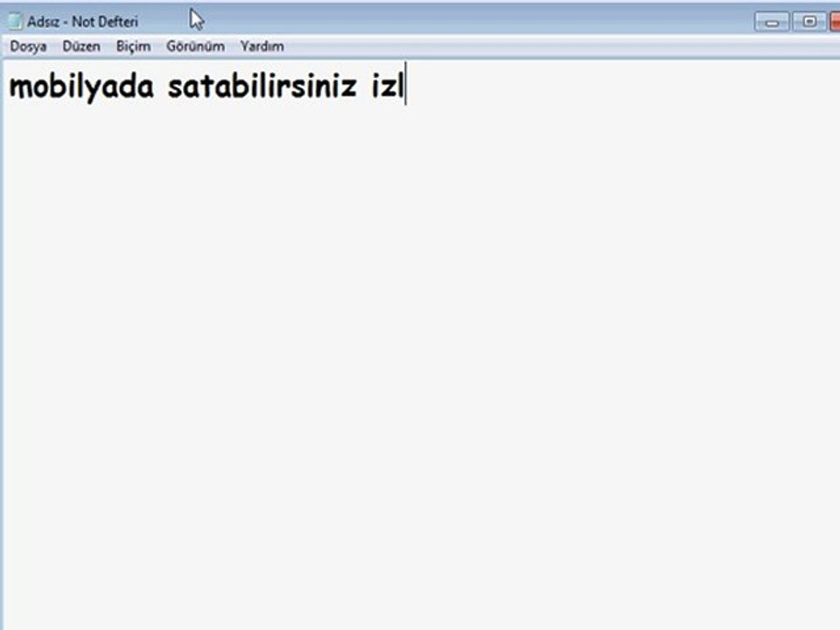Place cursor between 'satabilirsiniz' and 'izl'
840x630 pixels.
[x=364, y=87]
